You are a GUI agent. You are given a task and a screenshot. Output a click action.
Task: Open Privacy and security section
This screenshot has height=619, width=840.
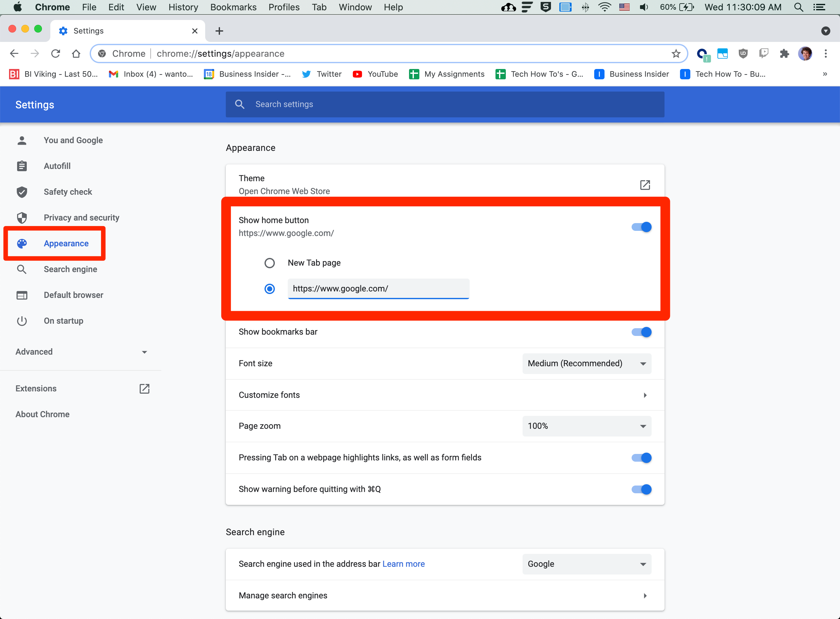pyautogui.click(x=81, y=218)
